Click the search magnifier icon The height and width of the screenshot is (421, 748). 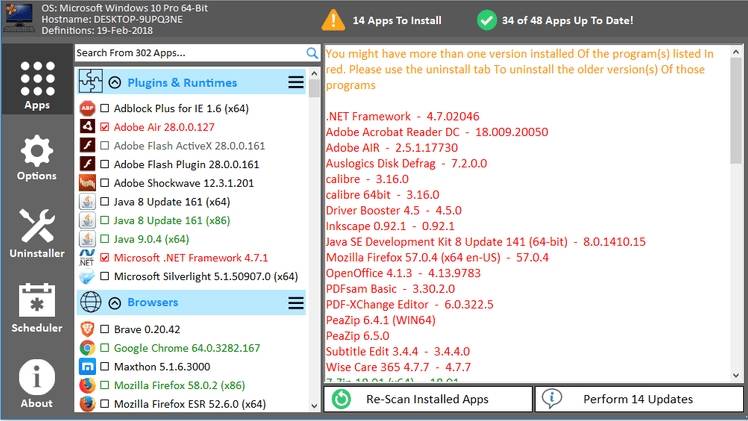[x=312, y=53]
